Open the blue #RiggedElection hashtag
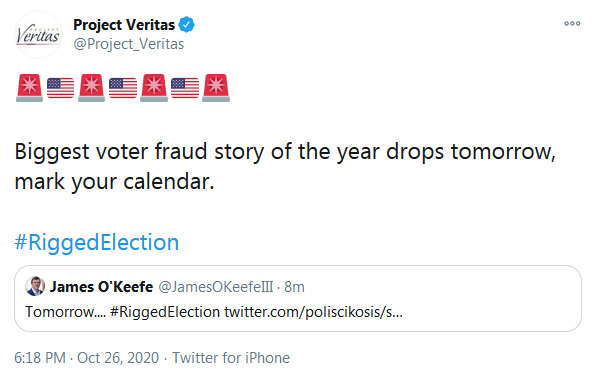Viewport: 597px width, 378px height. point(97,242)
